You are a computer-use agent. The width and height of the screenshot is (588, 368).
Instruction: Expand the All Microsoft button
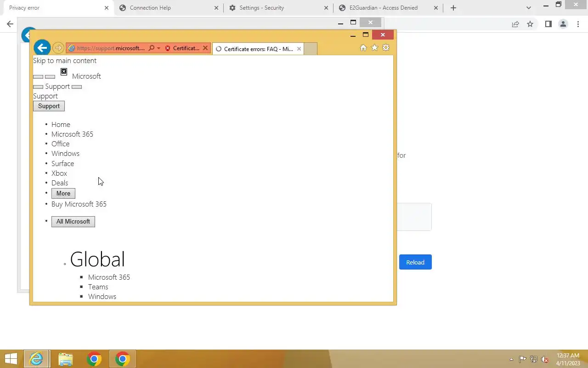pyautogui.click(x=73, y=222)
